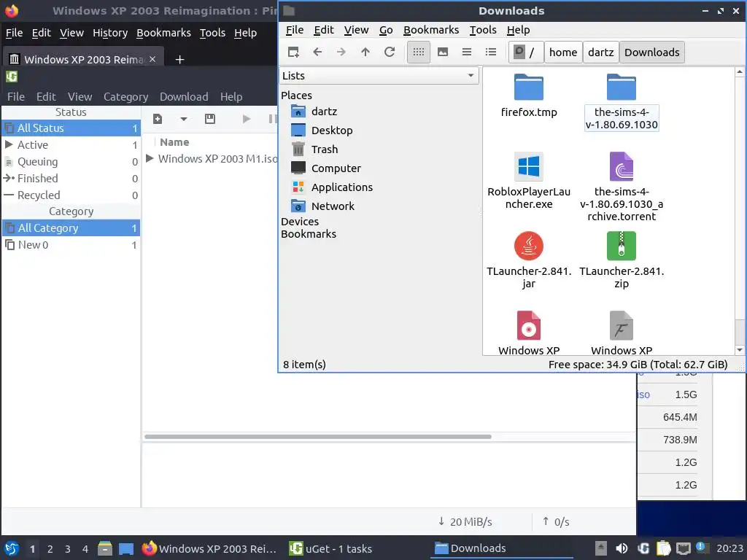747x560 pixels.
Task: Click uGet resume (play) toolbar icon
Action: pyautogui.click(x=247, y=119)
